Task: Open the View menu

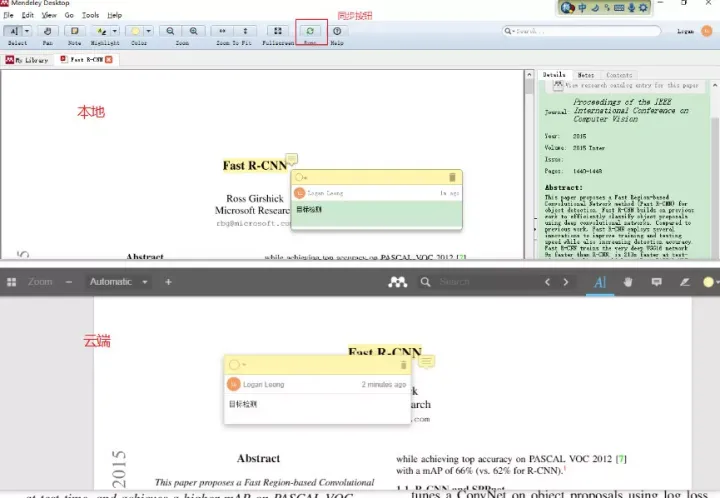Action: (49, 15)
